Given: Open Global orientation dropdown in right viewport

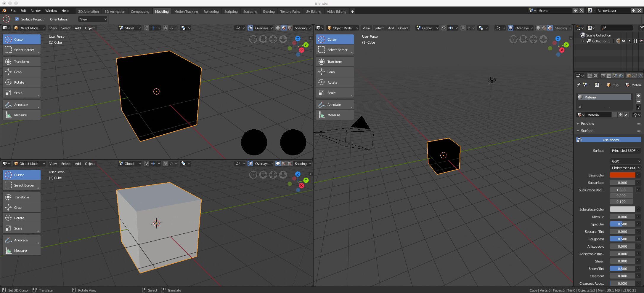Looking at the screenshot, I should point(427,28).
